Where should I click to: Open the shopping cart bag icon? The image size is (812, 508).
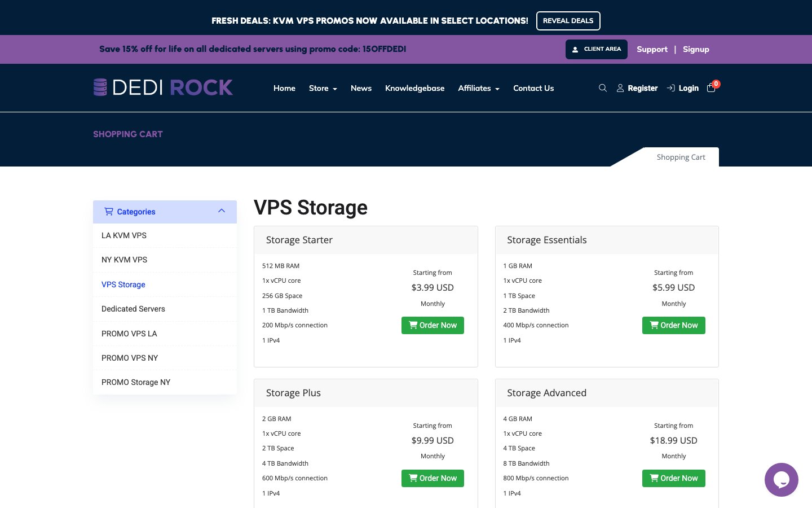tap(711, 88)
